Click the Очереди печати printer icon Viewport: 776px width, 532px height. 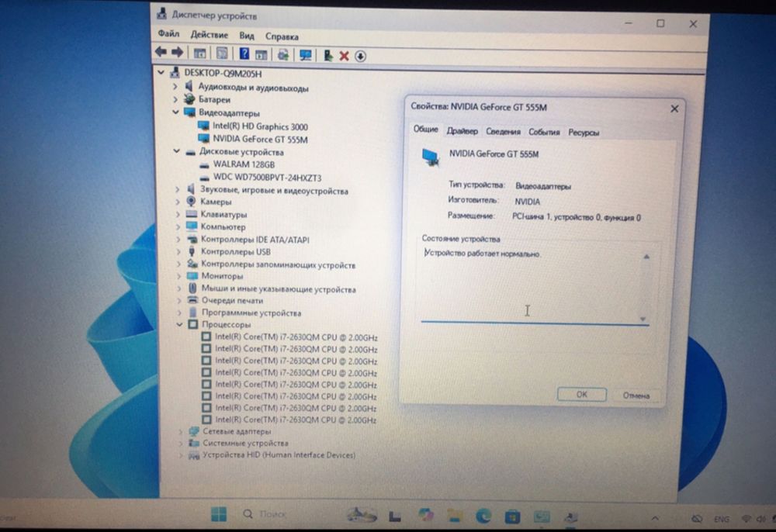coord(192,300)
